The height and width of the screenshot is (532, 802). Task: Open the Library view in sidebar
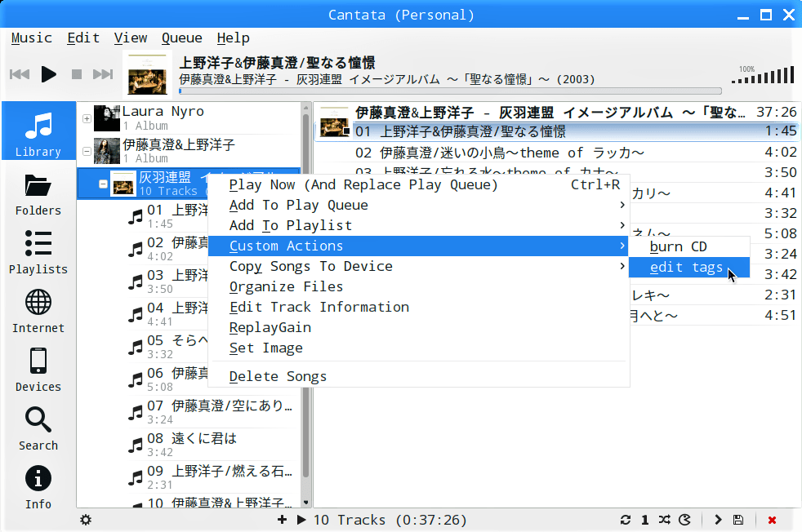pyautogui.click(x=38, y=131)
